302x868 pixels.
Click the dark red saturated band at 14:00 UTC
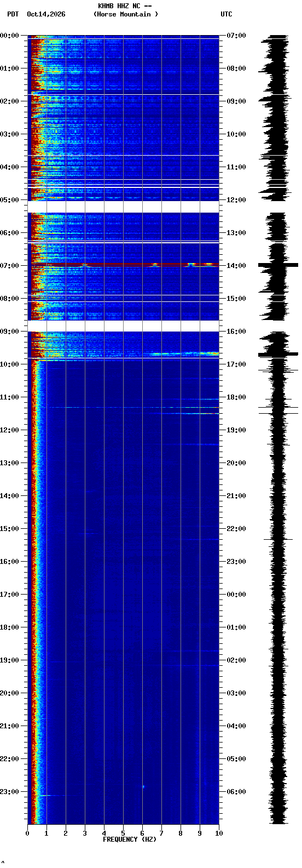click(x=123, y=265)
